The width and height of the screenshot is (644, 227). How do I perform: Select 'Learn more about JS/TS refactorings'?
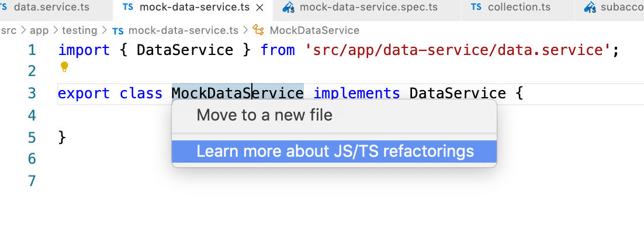tap(334, 152)
